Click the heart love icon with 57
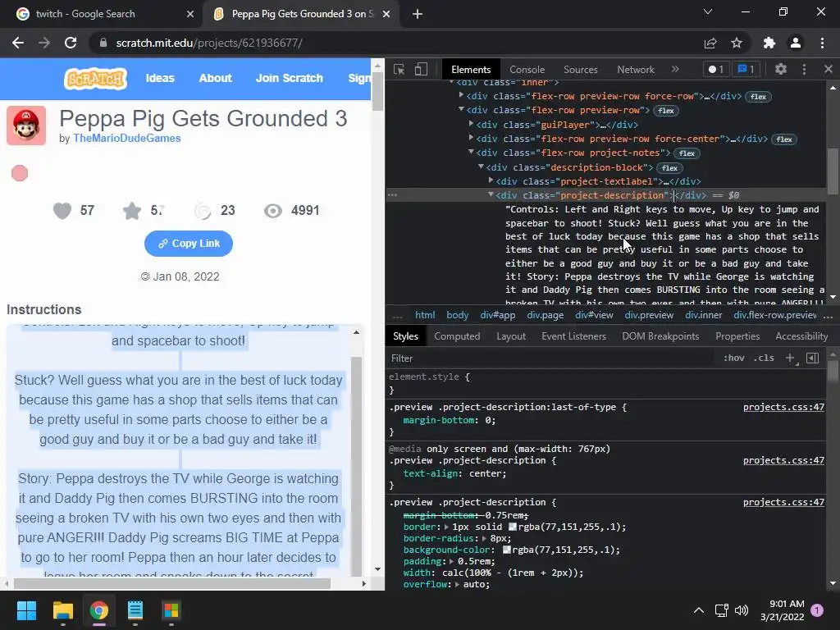Viewport: 840px width, 630px height. point(62,211)
